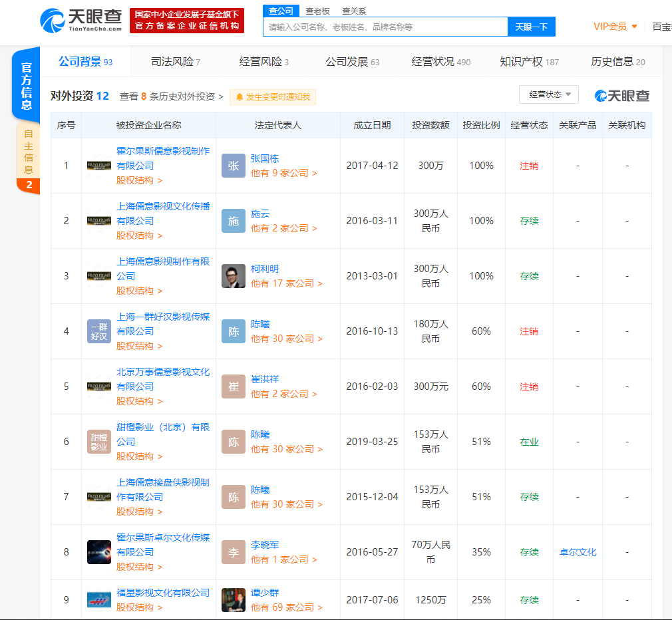
Task: Click the photo avatar of 谭少群
Action: coord(234,600)
